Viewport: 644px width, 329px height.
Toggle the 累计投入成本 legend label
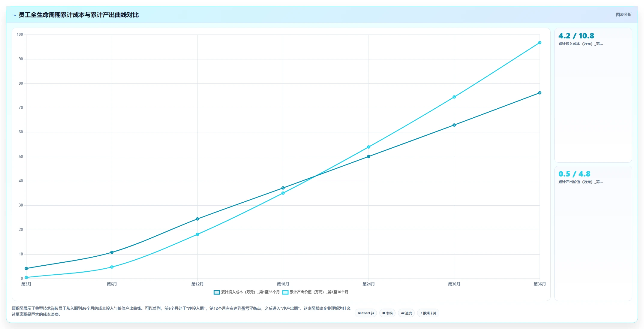click(x=250, y=292)
